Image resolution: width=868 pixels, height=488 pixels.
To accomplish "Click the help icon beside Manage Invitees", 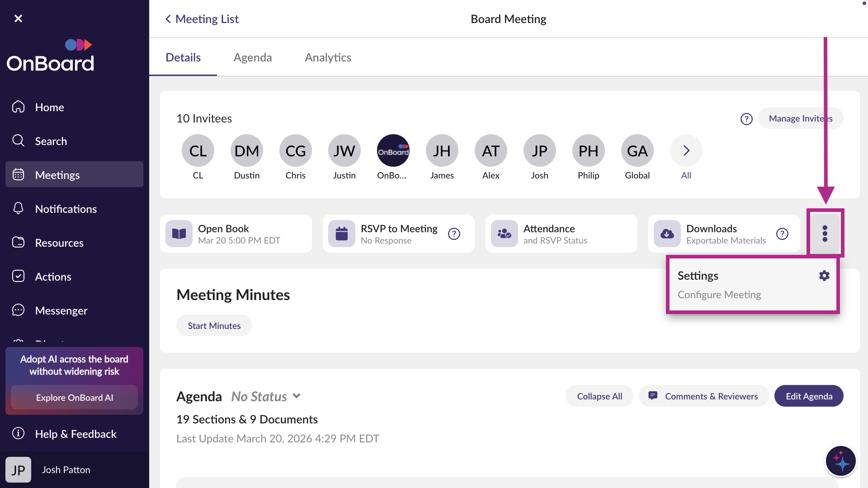I will coord(746,119).
